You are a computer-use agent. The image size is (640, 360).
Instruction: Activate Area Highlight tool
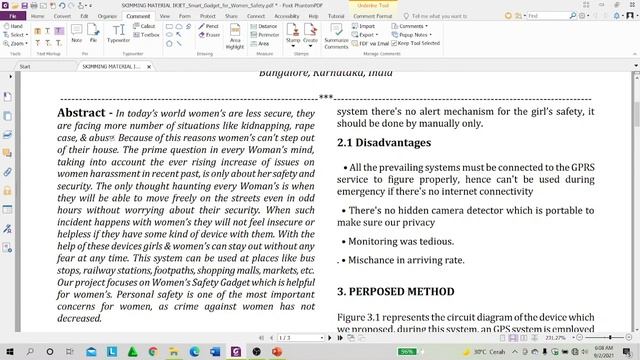click(235, 36)
